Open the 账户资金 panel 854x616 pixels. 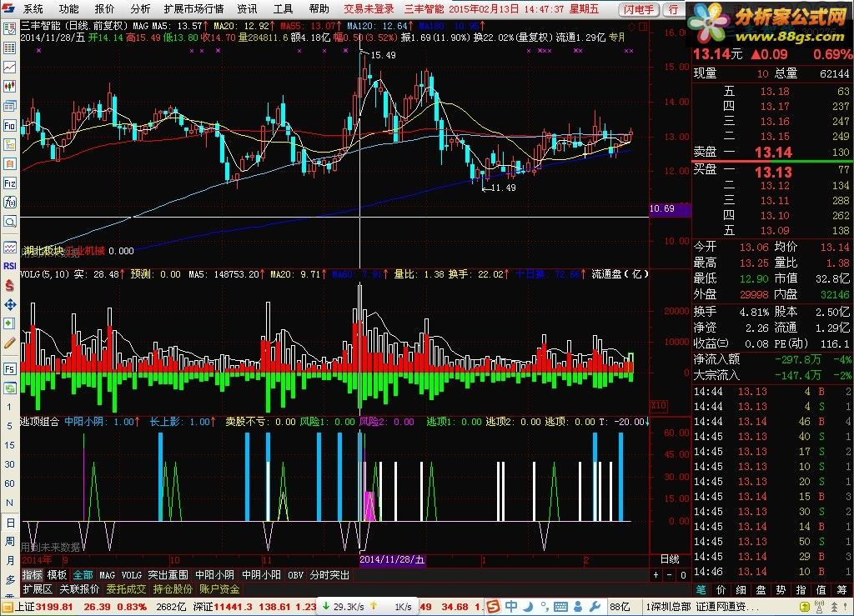pyautogui.click(x=219, y=588)
